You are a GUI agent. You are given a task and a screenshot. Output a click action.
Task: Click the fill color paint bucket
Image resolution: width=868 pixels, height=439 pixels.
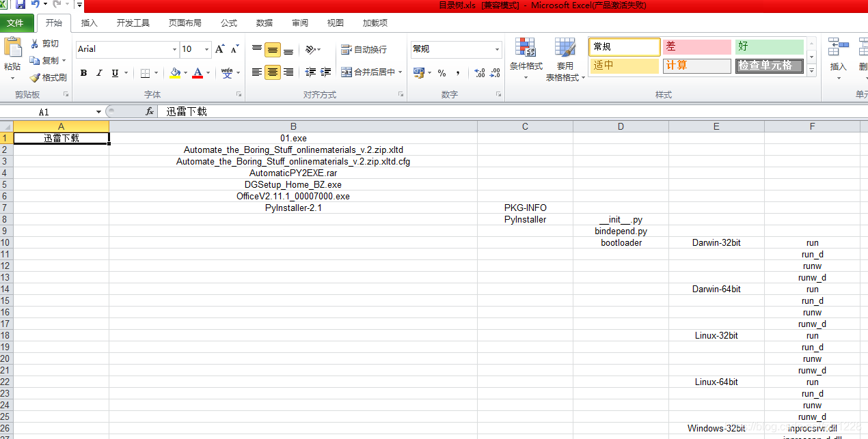pyautogui.click(x=175, y=73)
